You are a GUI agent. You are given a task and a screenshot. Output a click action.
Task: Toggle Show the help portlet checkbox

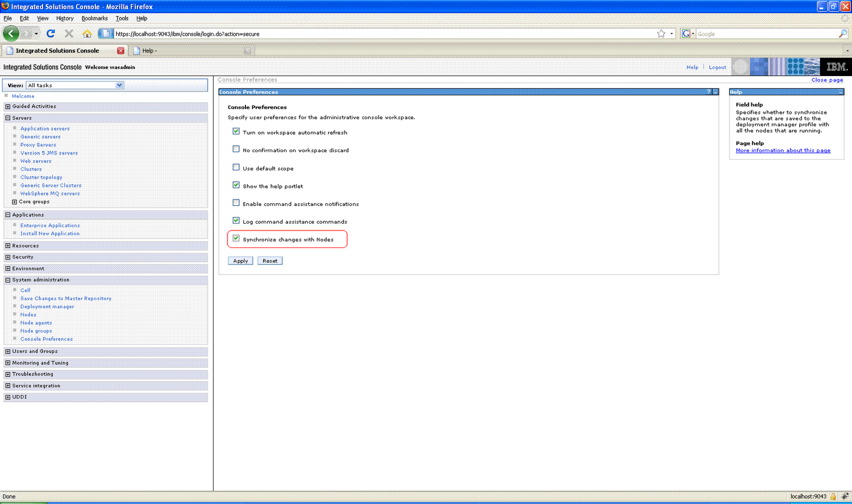pyautogui.click(x=236, y=185)
